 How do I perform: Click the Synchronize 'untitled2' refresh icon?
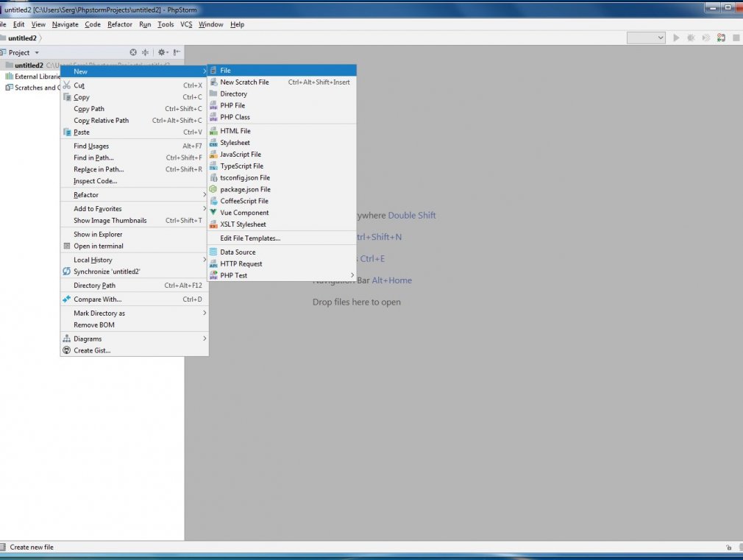tap(67, 272)
